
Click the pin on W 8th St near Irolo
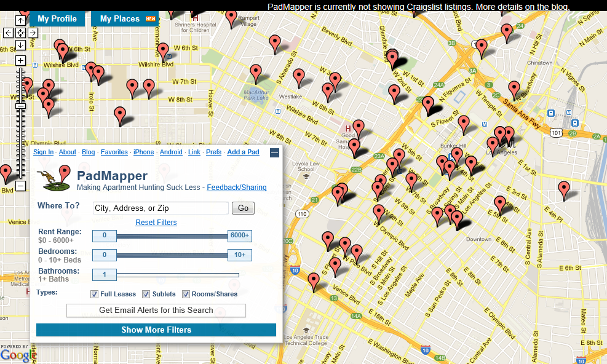click(121, 116)
